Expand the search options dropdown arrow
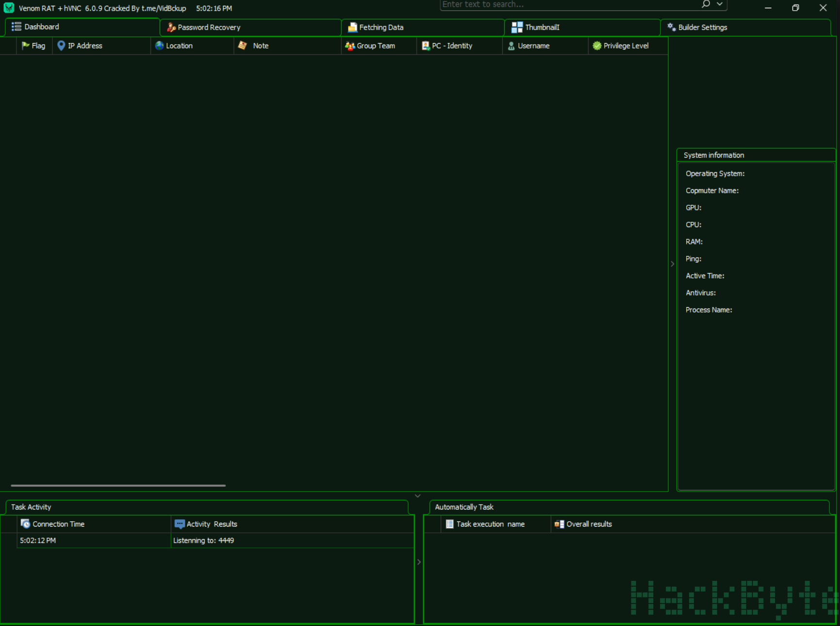Viewport: 840px width, 626px height. (x=720, y=4)
